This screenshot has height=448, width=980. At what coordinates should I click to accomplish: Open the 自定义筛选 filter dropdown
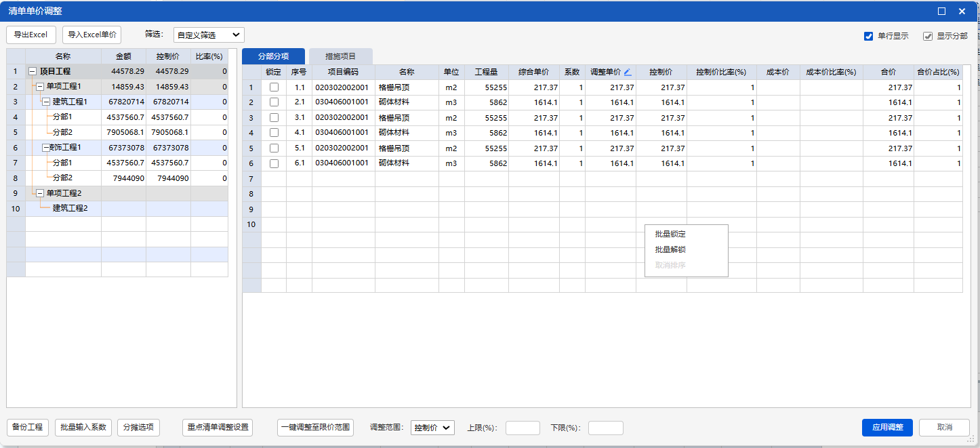click(x=209, y=35)
